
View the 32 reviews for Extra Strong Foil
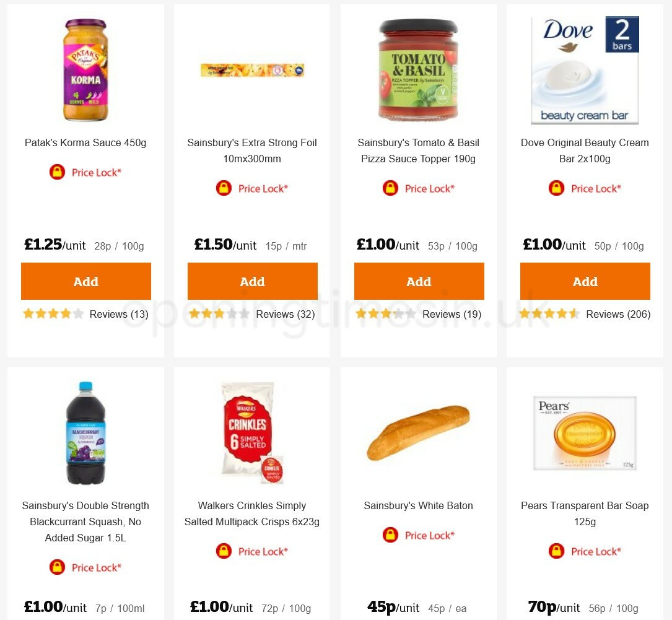[x=285, y=314]
